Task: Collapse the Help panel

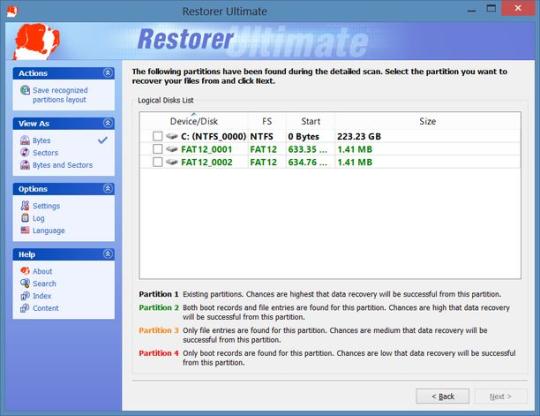Action: pos(108,254)
